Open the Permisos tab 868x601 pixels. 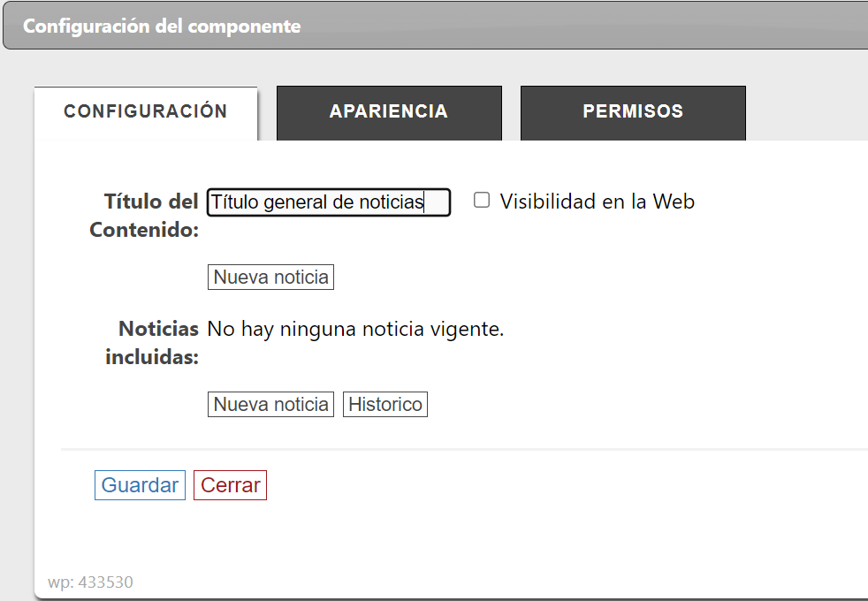[x=633, y=113]
